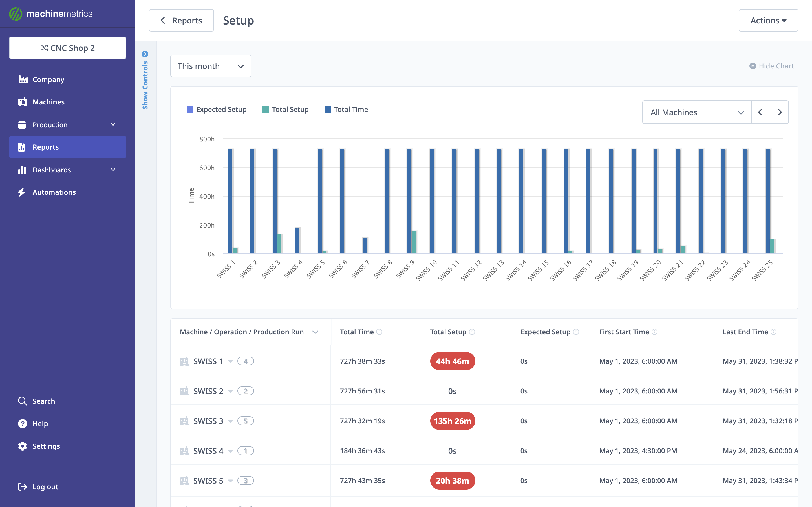Open Settings via the gear icon

coord(23,446)
